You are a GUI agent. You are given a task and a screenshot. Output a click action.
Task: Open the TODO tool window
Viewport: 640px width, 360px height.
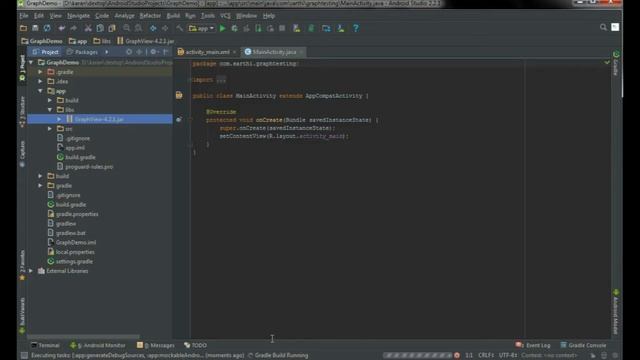(x=196, y=345)
